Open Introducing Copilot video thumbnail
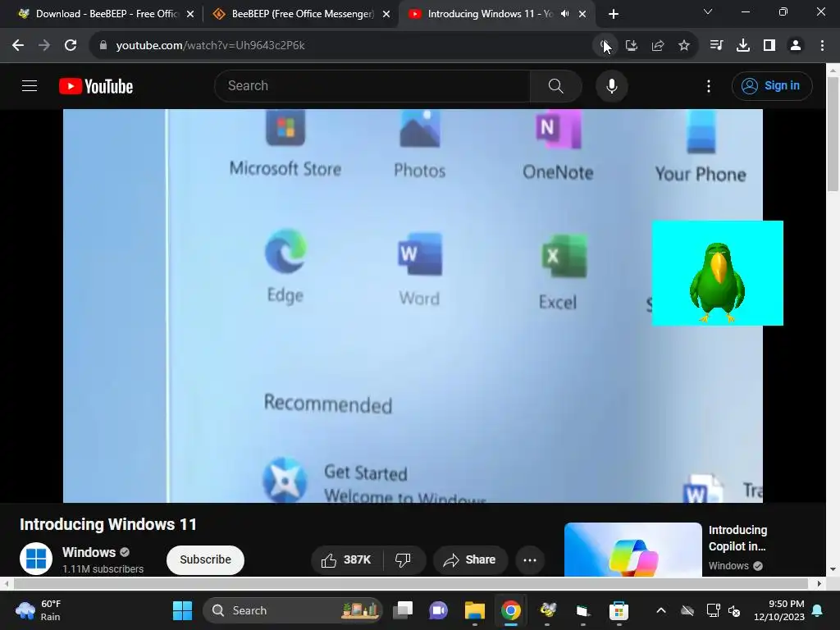The width and height of the screenshot is (840, 630). (x=632, y=550)
